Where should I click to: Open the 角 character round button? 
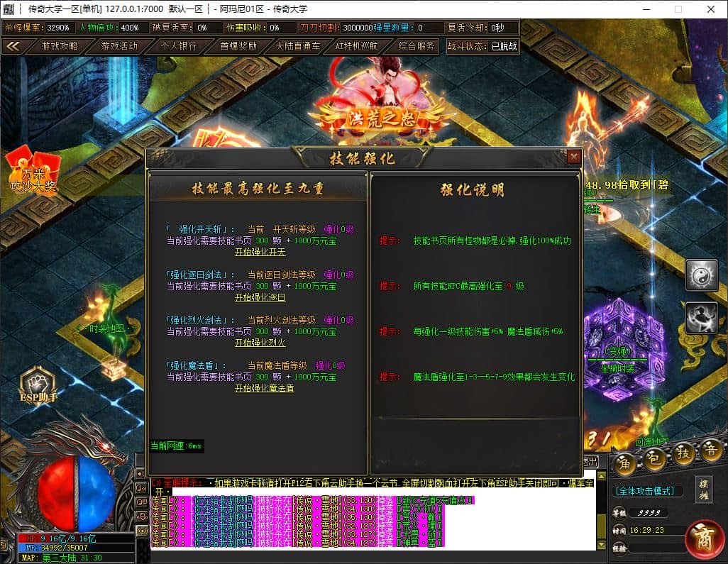point(625,463)
